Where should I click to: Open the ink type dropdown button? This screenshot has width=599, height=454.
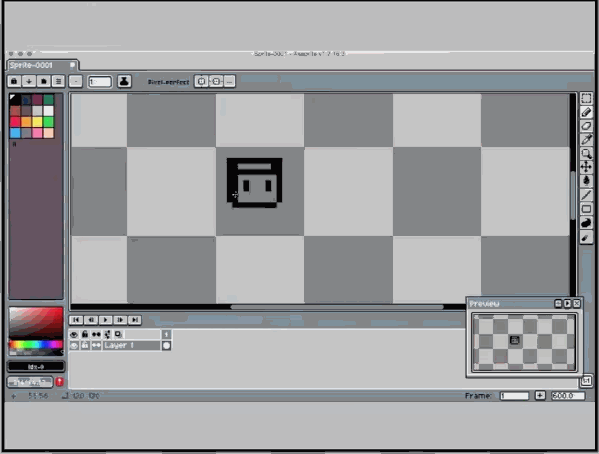click(x=124, y=81)
